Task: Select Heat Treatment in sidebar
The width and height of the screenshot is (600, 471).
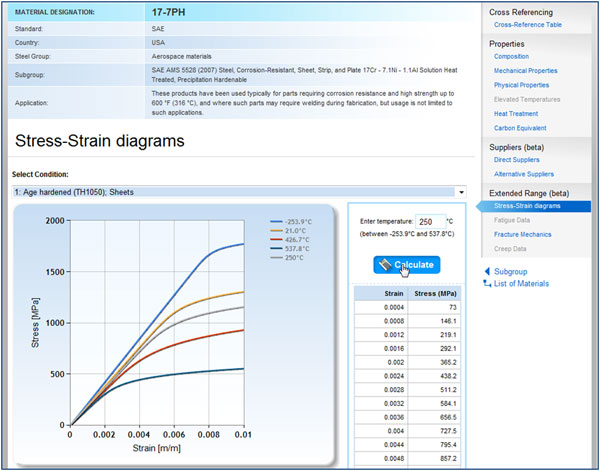Action: pos(516,114)
